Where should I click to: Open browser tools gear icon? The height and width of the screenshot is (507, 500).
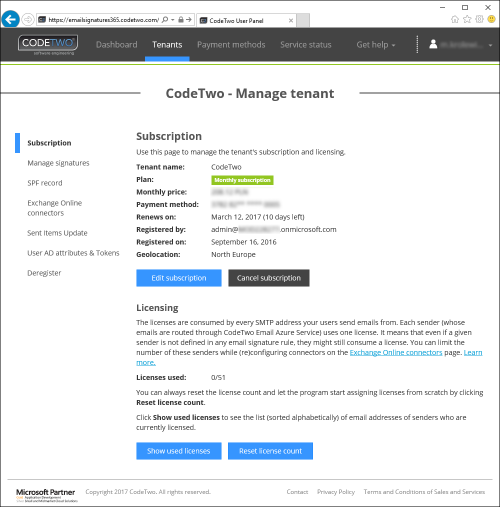(x=479, y=19)
